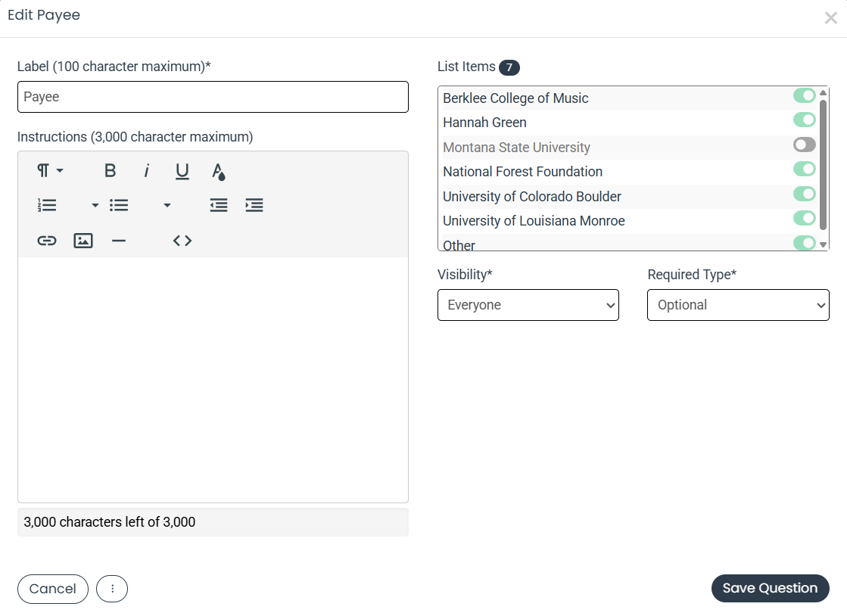Screen dimensions: 847x616
Task: Insert a horizontal line
Action: 119,240
